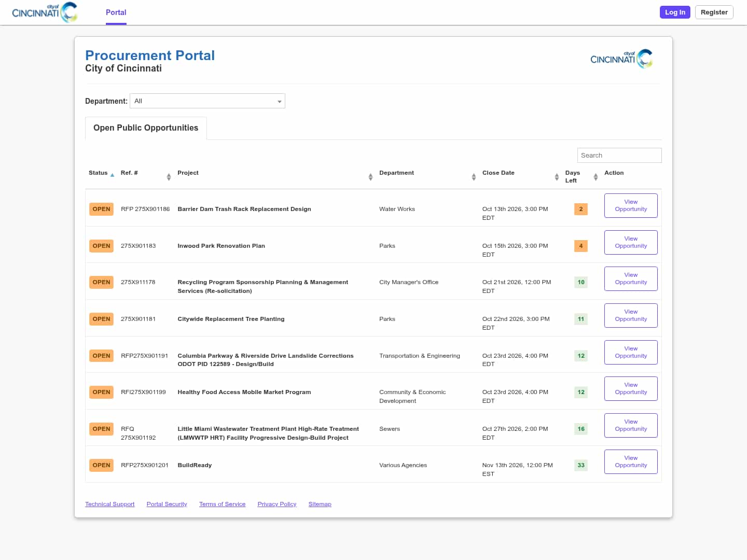Sort by Close Date column arrows

[x=557, y=177]
